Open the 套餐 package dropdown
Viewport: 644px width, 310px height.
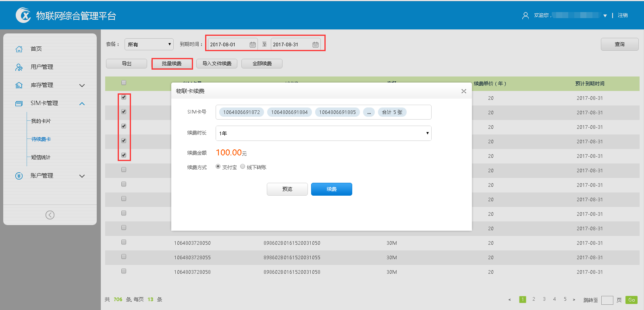[x=149, y=44]
